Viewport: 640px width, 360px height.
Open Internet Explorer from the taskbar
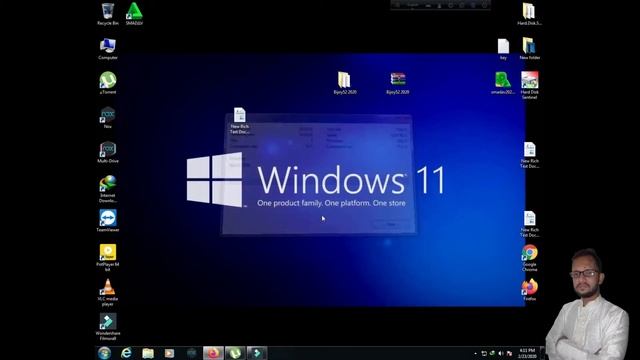(x=126, y=353)
